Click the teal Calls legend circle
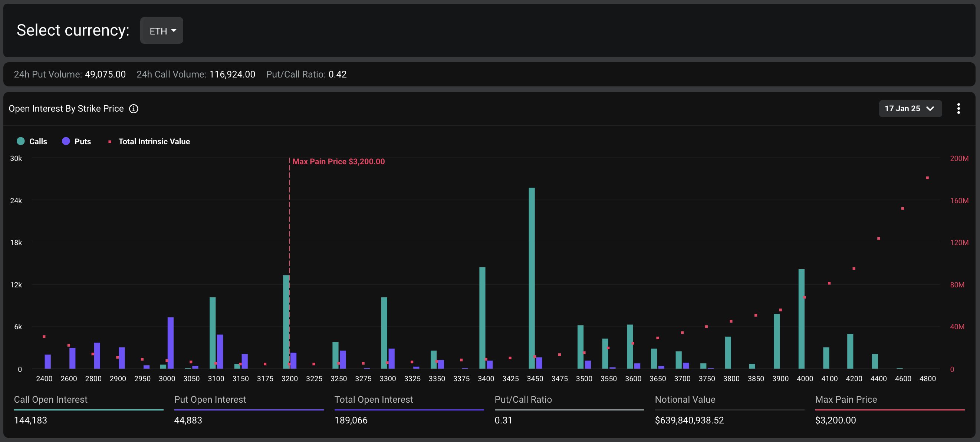This screenshot has height=442, width=980. 21,142
